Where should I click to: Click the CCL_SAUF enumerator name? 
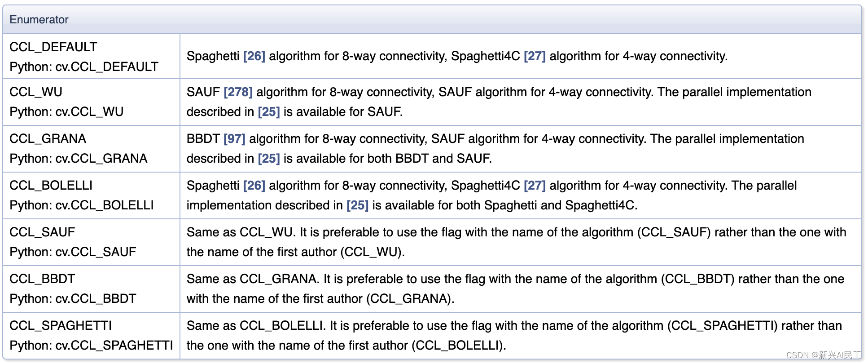click(x=42, y=232)
